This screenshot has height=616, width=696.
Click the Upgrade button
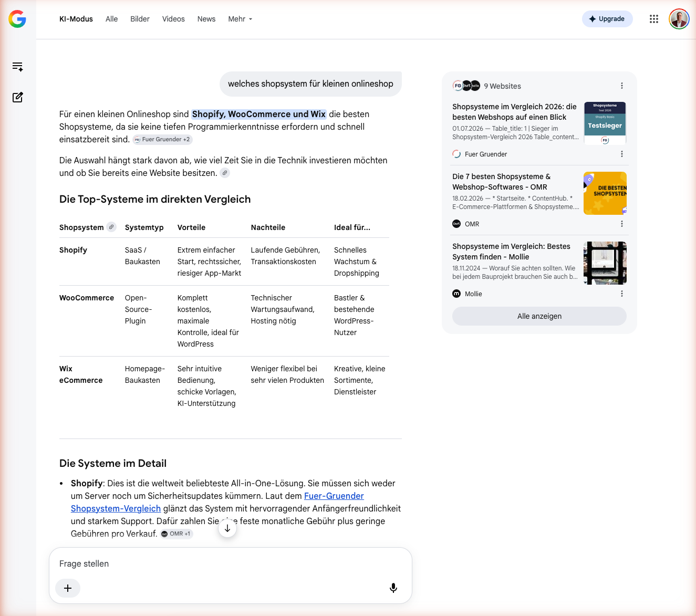(607, 19)
